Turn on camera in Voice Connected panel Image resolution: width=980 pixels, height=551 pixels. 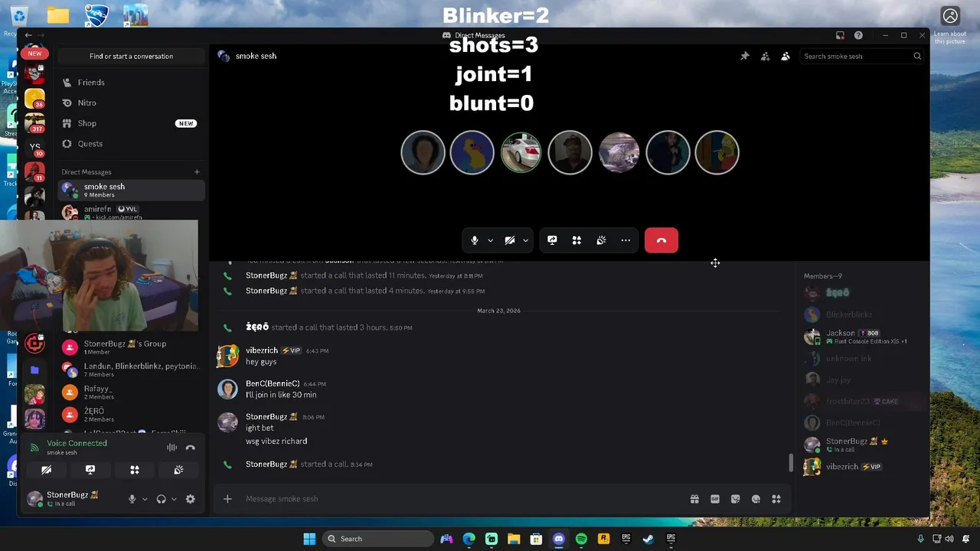[x=47, y=470]
